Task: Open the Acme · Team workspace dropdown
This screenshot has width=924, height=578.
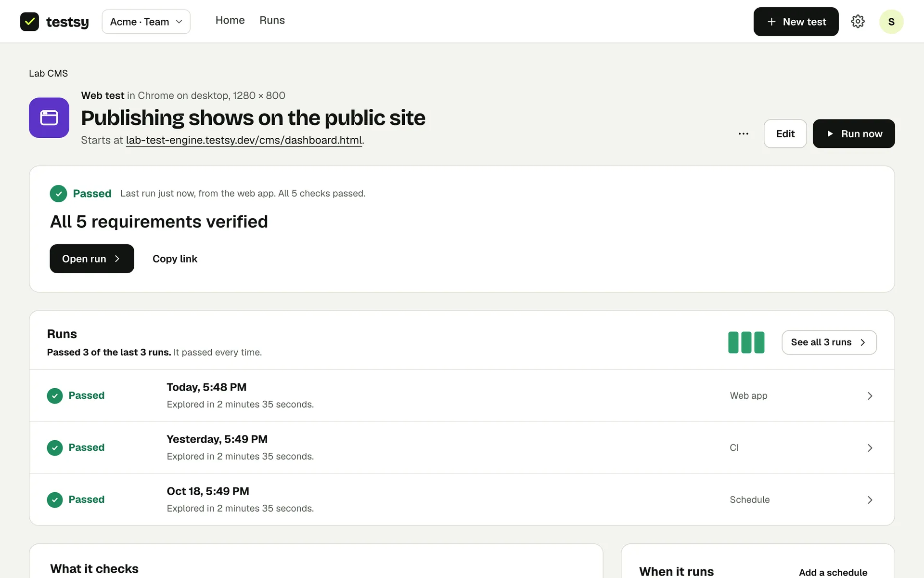Action: (146, 22)
